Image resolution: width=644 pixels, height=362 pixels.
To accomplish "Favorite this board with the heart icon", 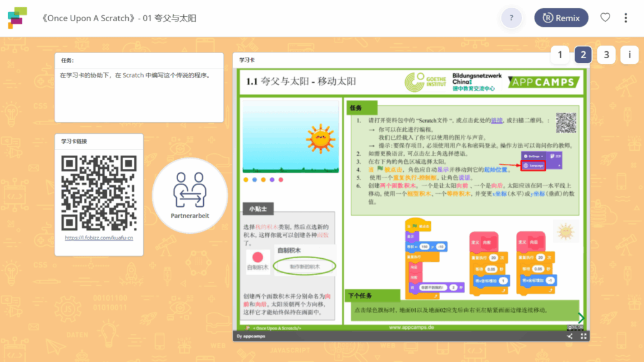I will click(x=605, y=18).
